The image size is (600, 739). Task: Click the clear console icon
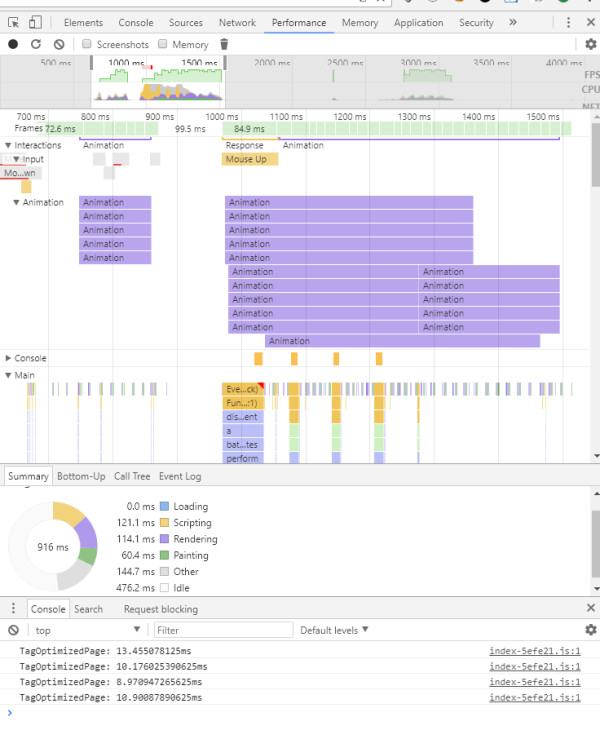(14, 630)
